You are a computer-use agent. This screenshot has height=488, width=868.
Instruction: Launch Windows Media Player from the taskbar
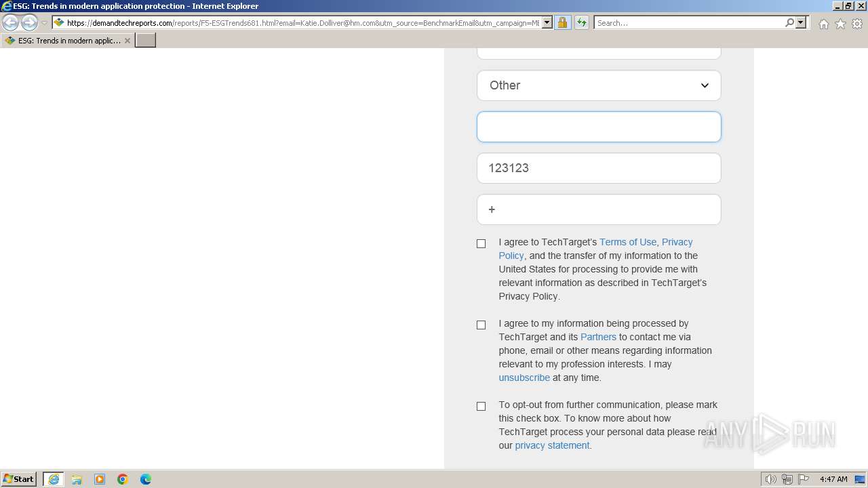(100, 479)
